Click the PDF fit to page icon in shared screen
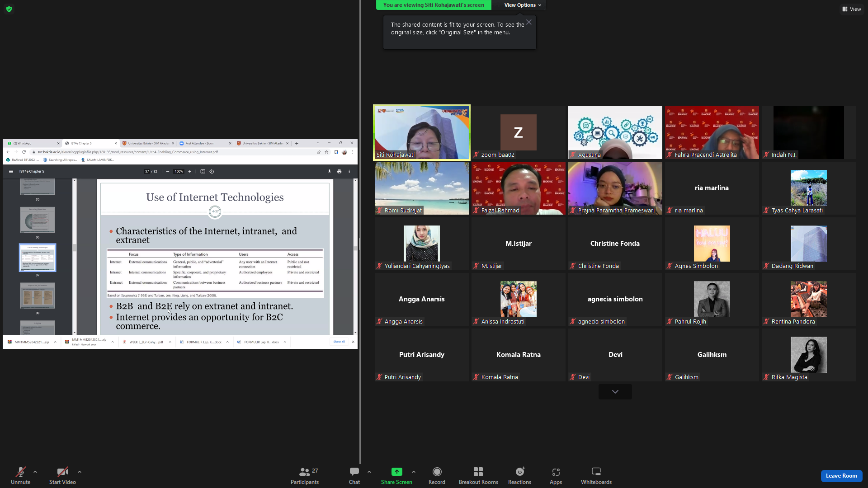 pyautogui.click(x=203, y=172)
